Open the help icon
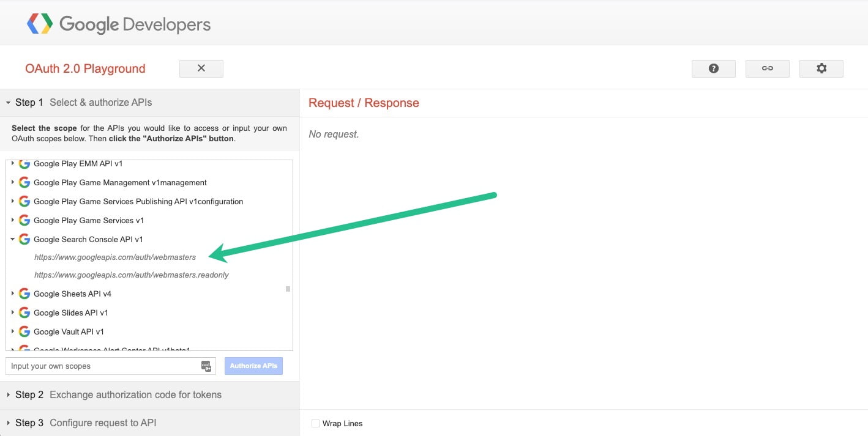 (713, 68)
